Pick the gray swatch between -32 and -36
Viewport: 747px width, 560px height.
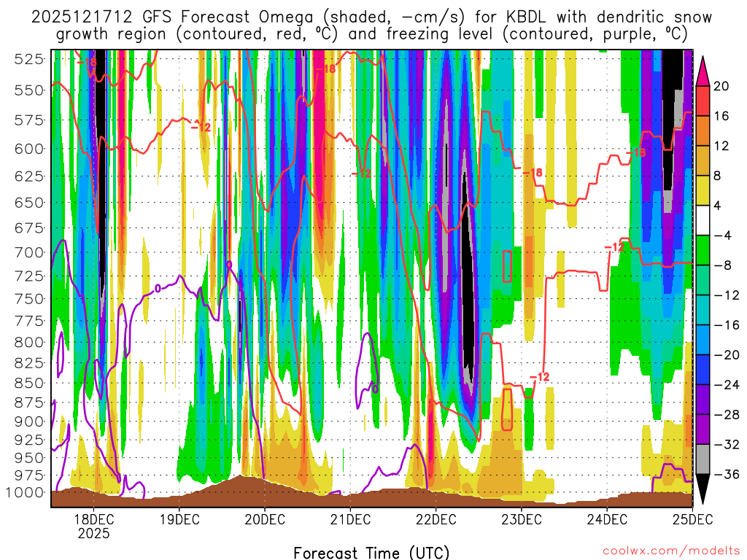[x=703, y=459]
